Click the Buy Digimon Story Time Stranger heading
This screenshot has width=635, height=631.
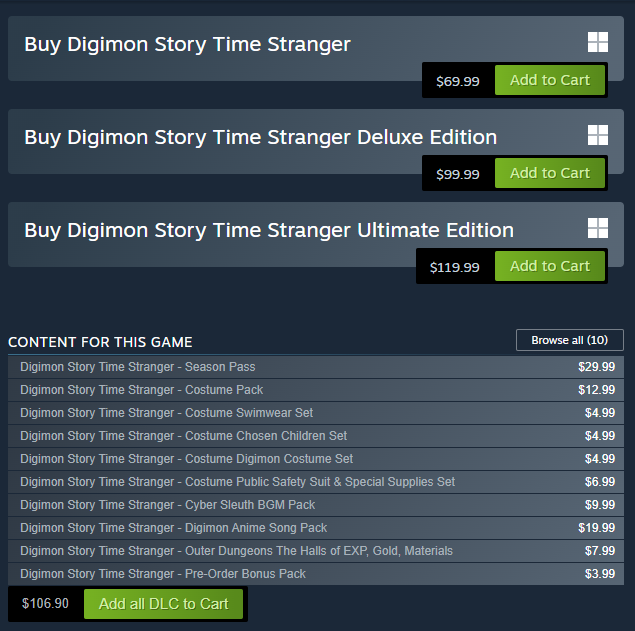pos(187,44)
